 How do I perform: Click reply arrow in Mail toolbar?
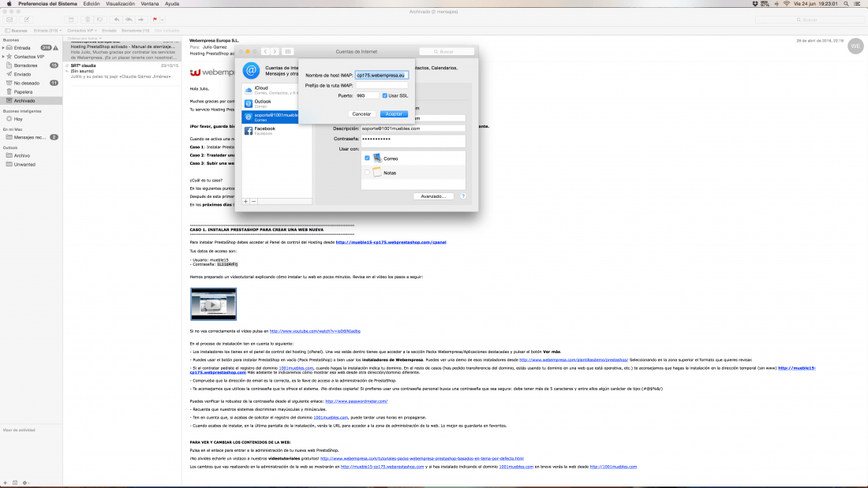pyautogui.click(x=116, y=20)
